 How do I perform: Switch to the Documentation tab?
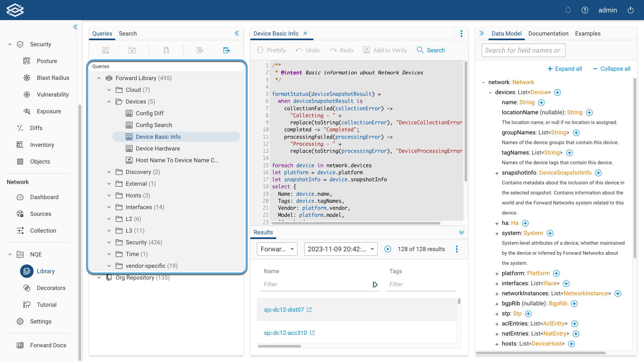coord(548,34)
